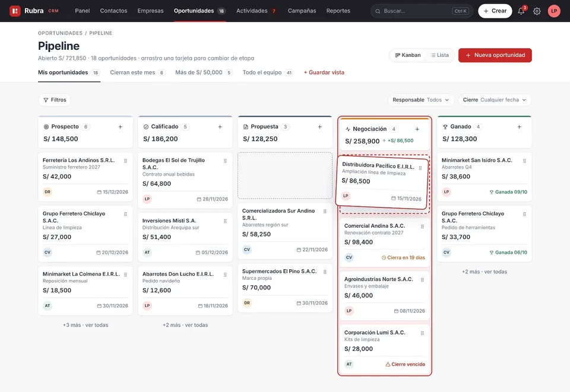The image size is (570, 392).
Task: Grab drag handle on Bodegas El Sol card
Action: [225, 161]
